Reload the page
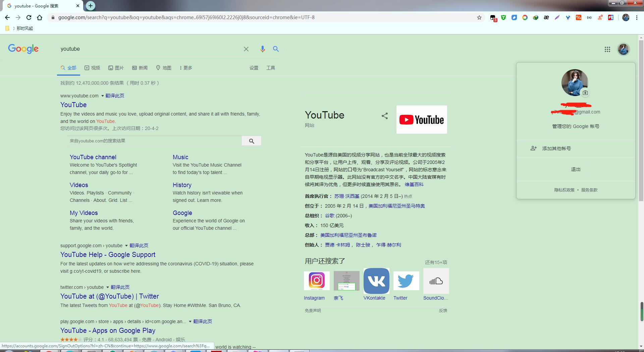 tap(29, 17)
